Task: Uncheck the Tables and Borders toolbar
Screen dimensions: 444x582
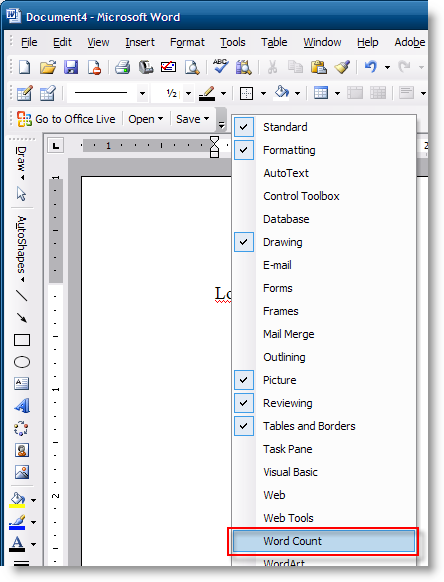Action: pos(324,426)
